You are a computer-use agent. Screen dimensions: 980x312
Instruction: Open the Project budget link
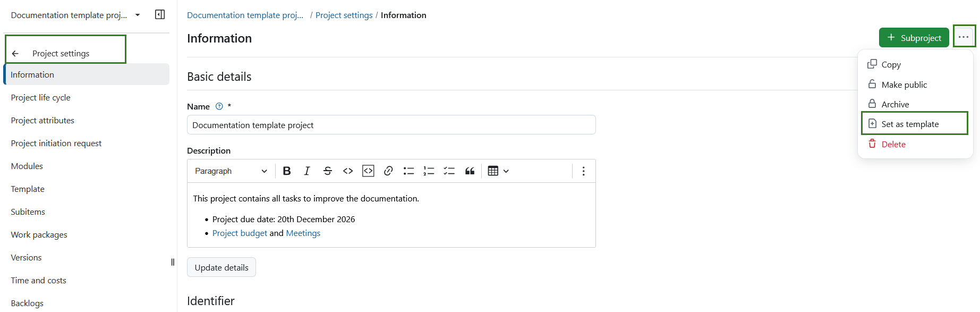pyautogui.click(x=240, y=233)
